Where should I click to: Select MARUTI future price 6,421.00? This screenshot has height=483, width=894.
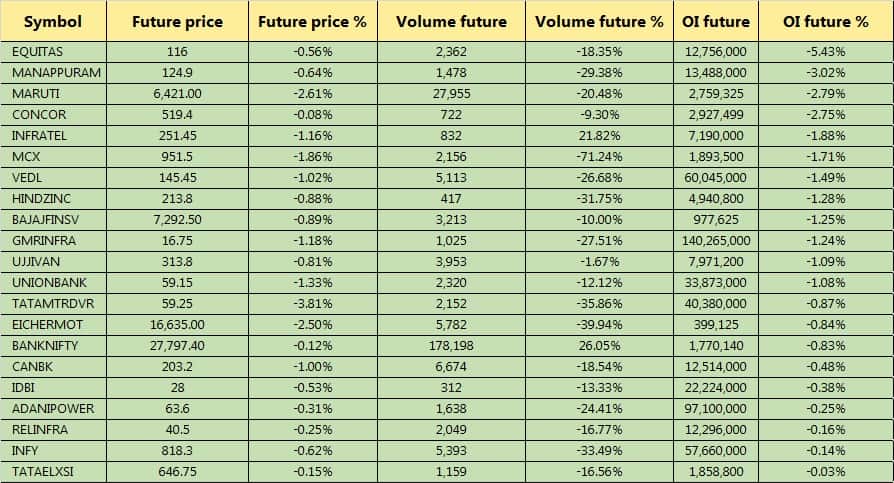[176, 93]
